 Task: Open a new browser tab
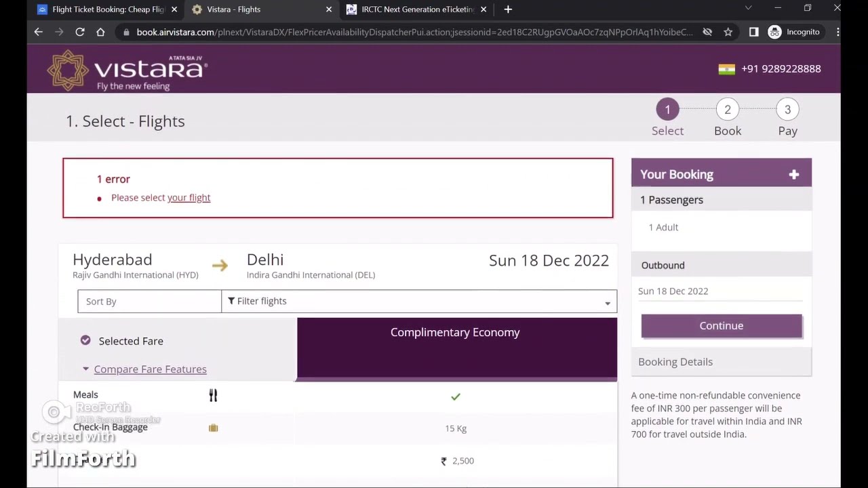click(508, 9)
